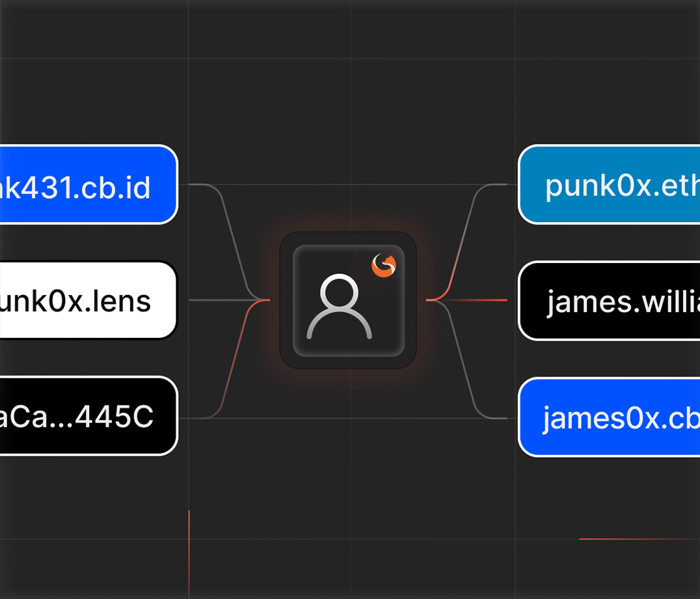Pick the black james.willia identity tag
Image resolution: width=700 pixels, height=599 pixels.
coord(608,301)
